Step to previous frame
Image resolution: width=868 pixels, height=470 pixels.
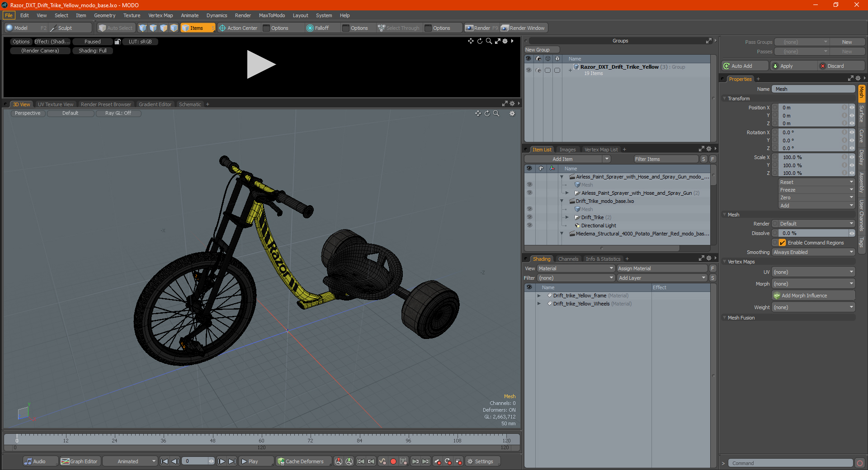coord(175,461)
